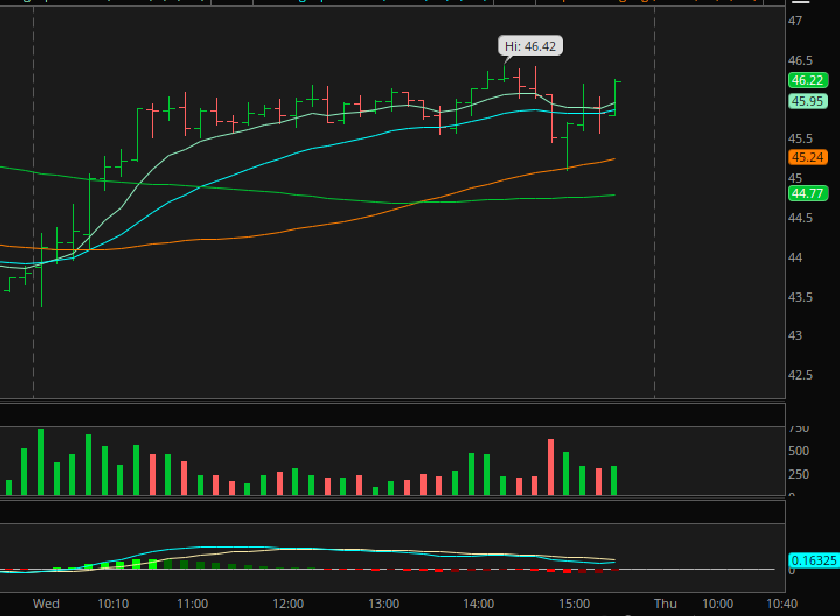Click the 10:10 time axis marker

click(113, 604)
